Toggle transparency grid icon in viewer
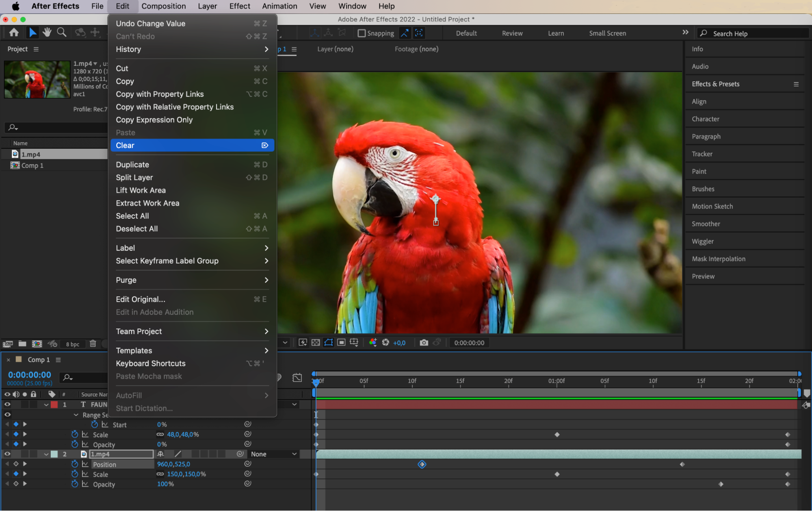Screen dimensions: 812x511 point(316,343)
